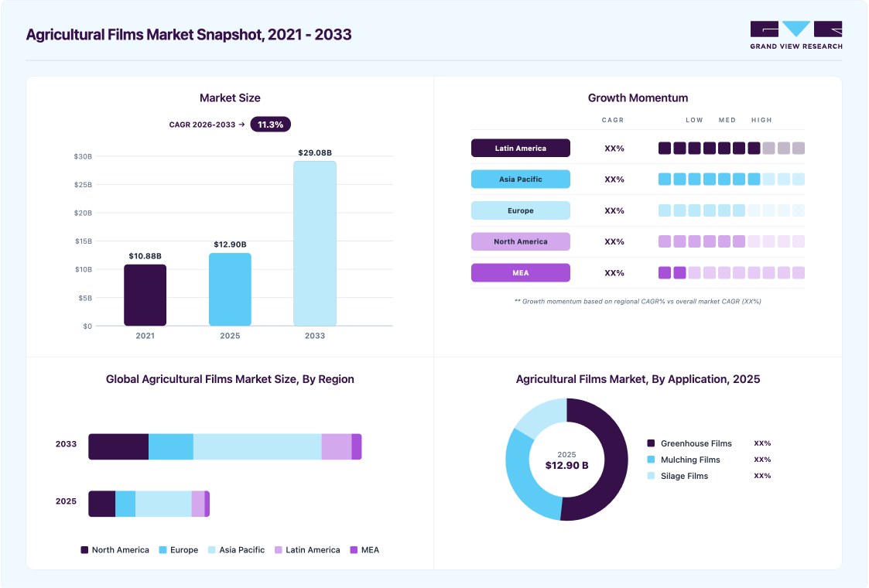This screenshot has width=869, height=588.
Task: Click the $12.90B bar value label
Action: point(230,244)
